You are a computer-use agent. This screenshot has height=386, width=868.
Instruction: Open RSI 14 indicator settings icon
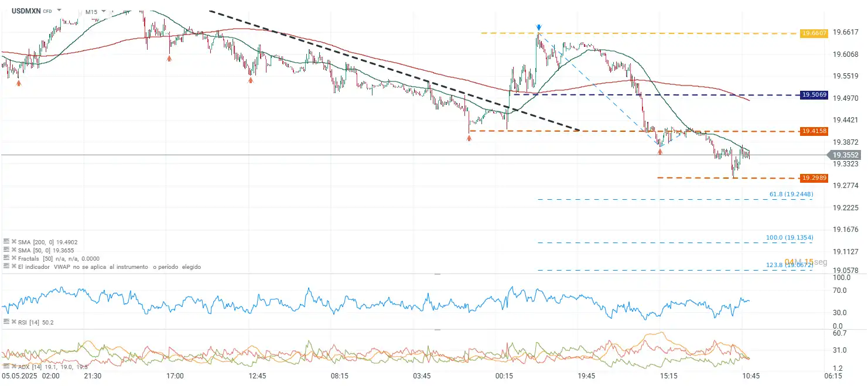pyautogui.click(x=6, y=322)
